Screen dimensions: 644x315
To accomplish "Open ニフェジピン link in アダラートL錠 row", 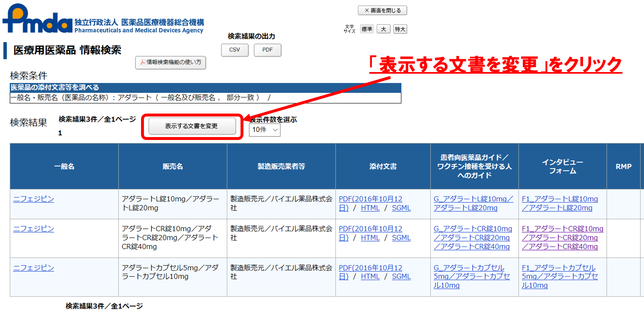I will click(33, 199).
